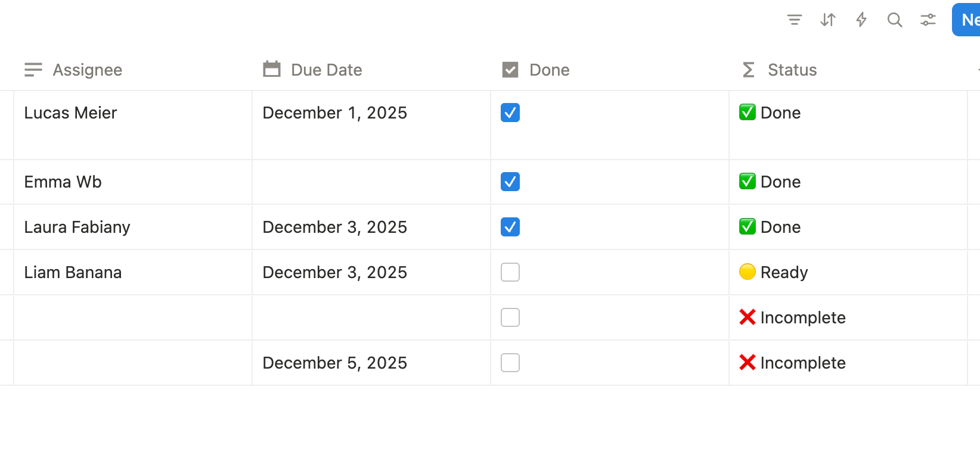Click the lightning automations icon
This screenshot has width=980, height=449.
coord(861,20)
